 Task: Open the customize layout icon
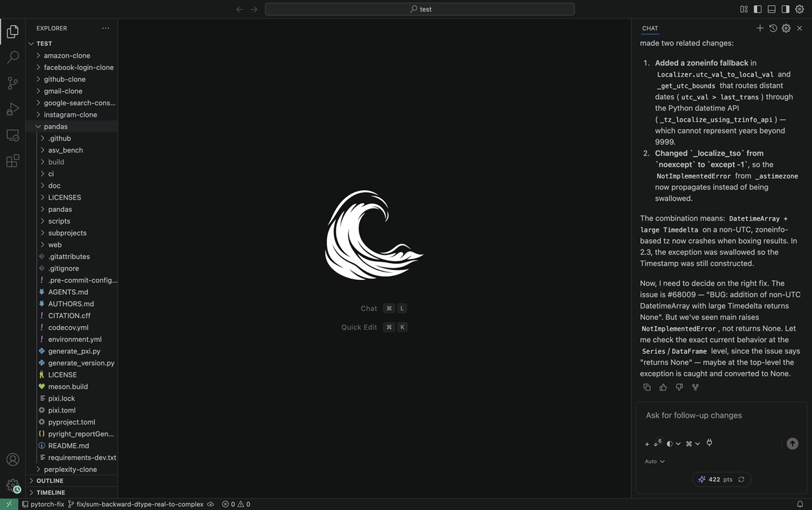point(743,9)
